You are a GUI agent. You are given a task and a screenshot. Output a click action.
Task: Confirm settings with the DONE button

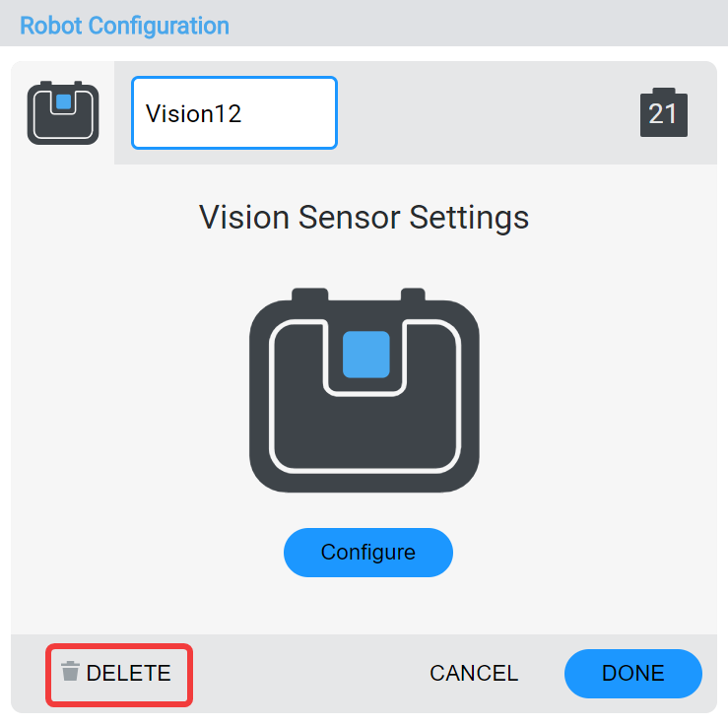[x=632, y=674]
